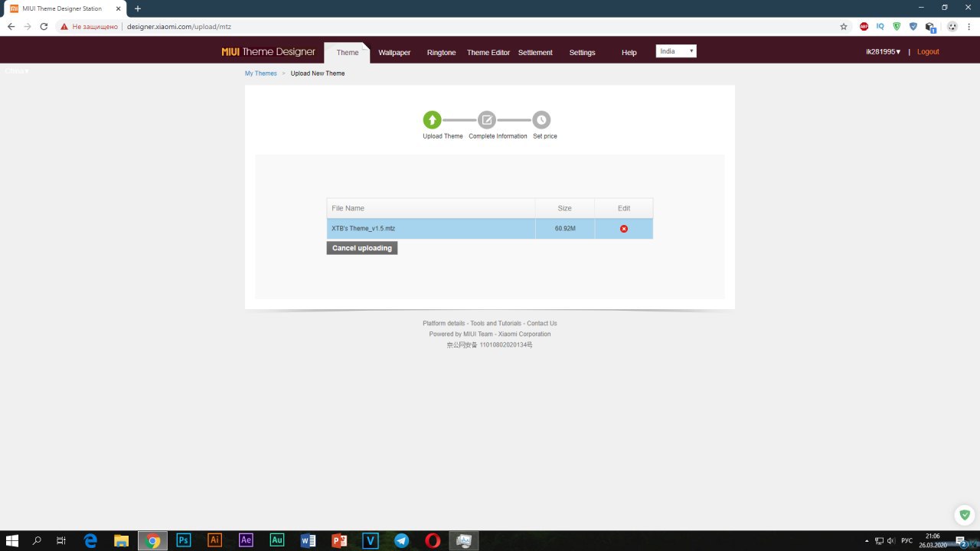Open the Chrome three-dot menu
The width and height of the screenshot is (980, 551).
969,26
